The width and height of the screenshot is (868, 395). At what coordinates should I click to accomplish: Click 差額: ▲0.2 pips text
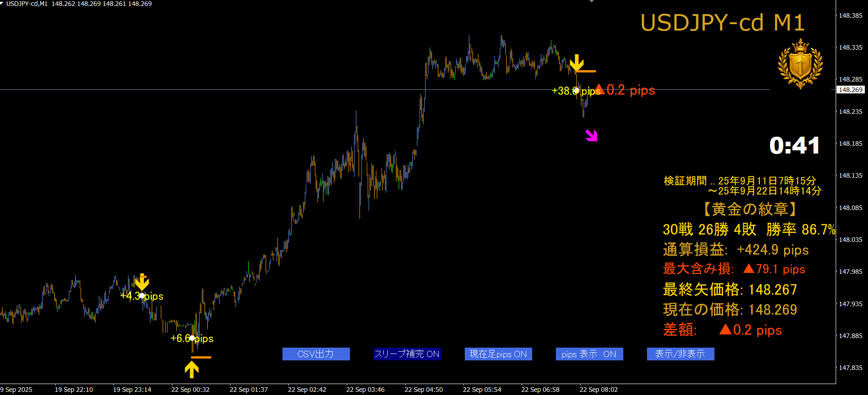click(x=722, y=330)
